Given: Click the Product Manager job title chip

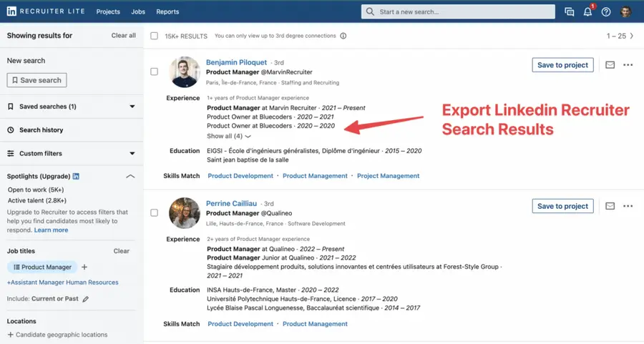Looking at the screenshot, I should tap(42, 267).
